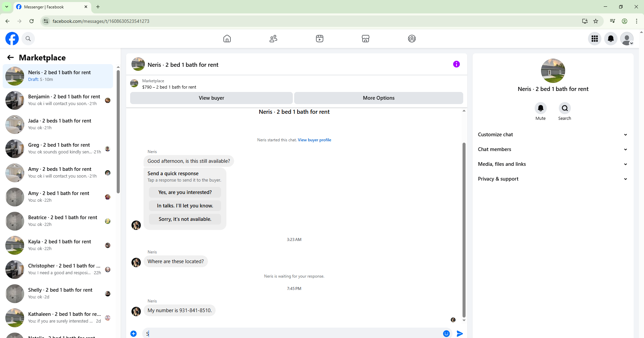Open the Christopher conversation
This screenshot has width=644, height=338.
point(58,270)
